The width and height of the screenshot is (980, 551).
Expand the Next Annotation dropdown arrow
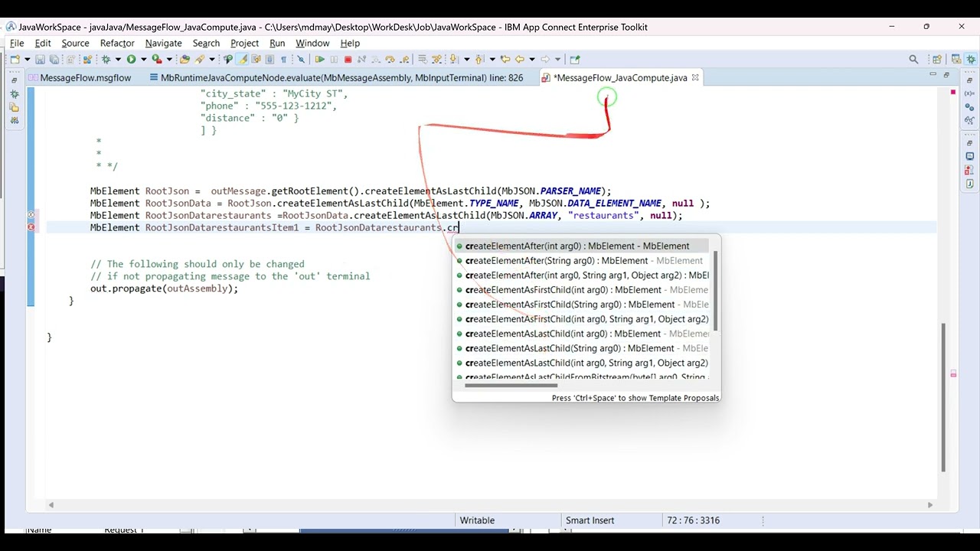(466, 59)
